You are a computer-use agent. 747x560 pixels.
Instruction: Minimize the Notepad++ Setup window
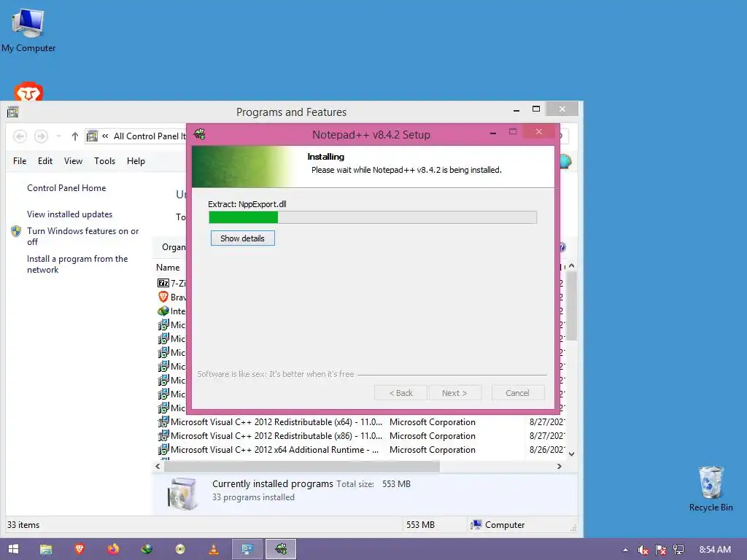[493, 133]
